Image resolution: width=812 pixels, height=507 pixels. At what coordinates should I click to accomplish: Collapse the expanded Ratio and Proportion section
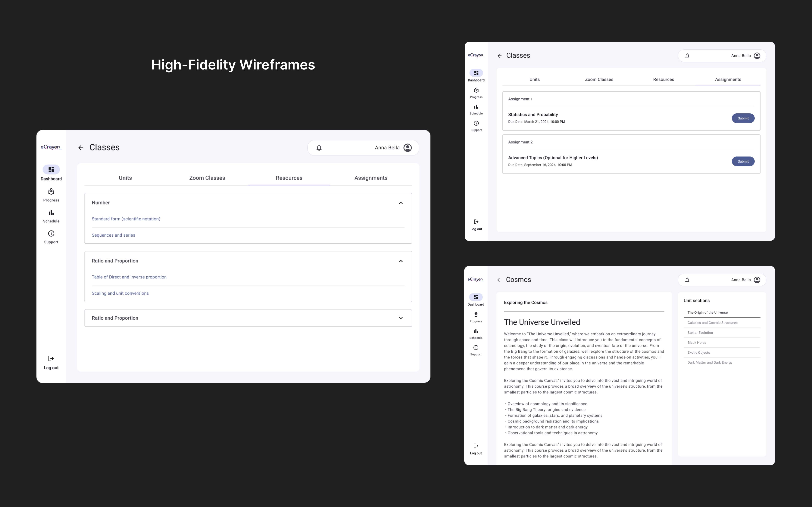click(x=401, y=261)
